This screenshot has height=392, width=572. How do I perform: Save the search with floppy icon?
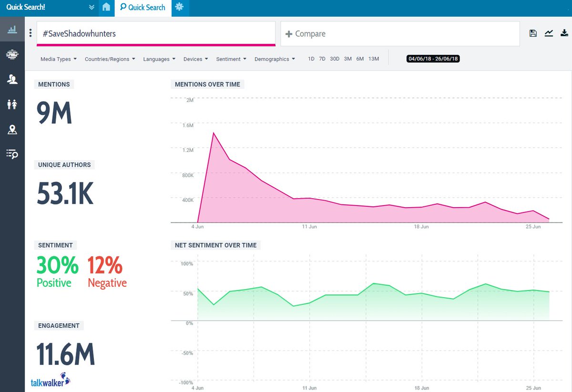533,33
